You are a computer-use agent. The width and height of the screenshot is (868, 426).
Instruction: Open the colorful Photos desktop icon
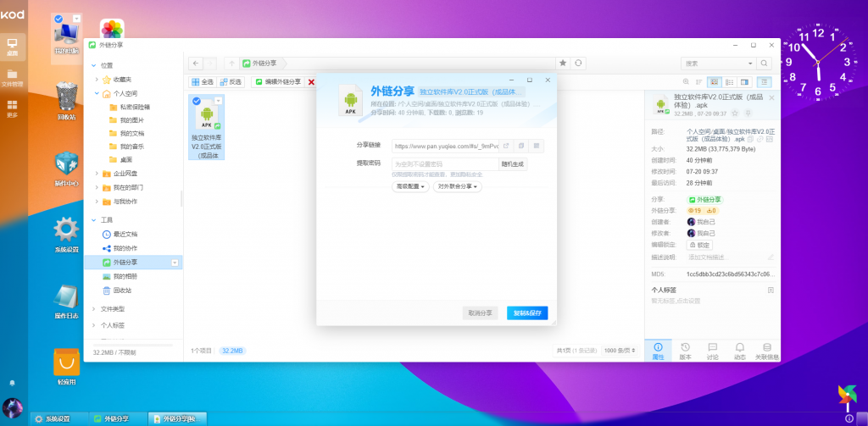tap(113, 30)
